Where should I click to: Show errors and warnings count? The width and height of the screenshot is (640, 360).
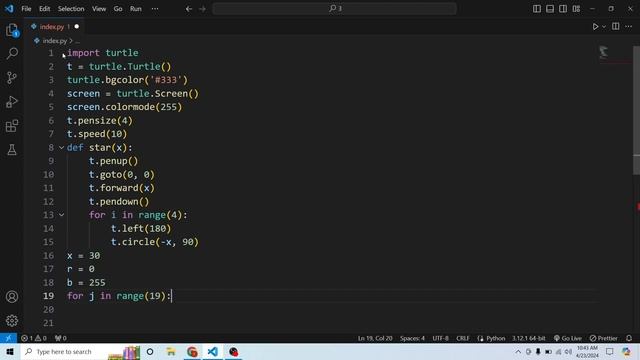(33, 338)
